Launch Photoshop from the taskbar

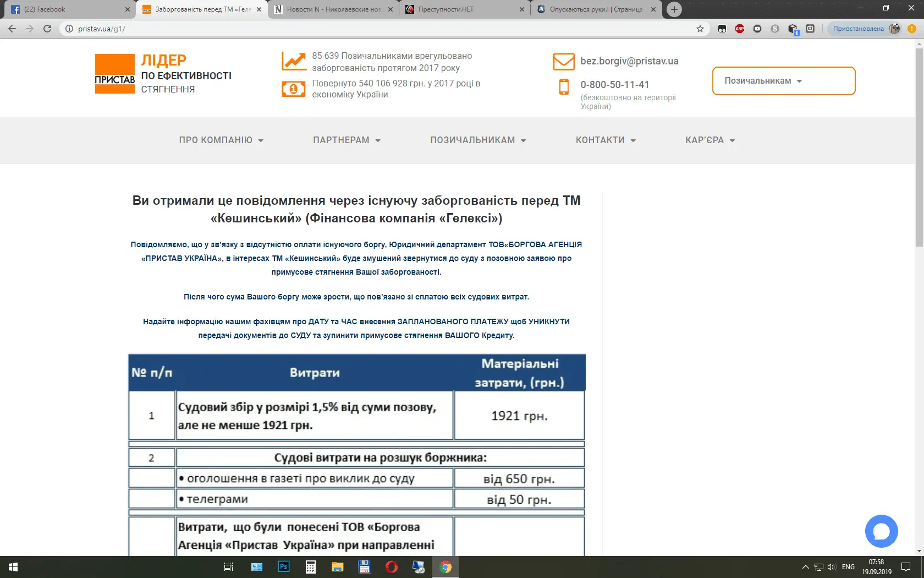tap(283, 566)
